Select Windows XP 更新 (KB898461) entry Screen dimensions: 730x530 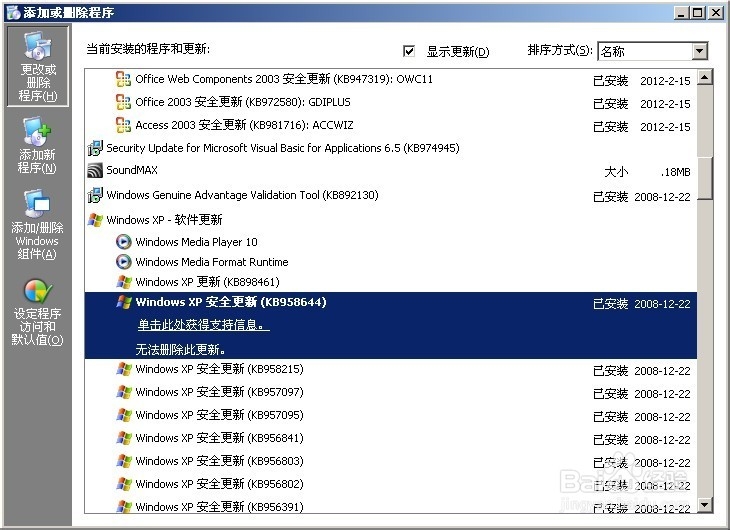[208, 282]
